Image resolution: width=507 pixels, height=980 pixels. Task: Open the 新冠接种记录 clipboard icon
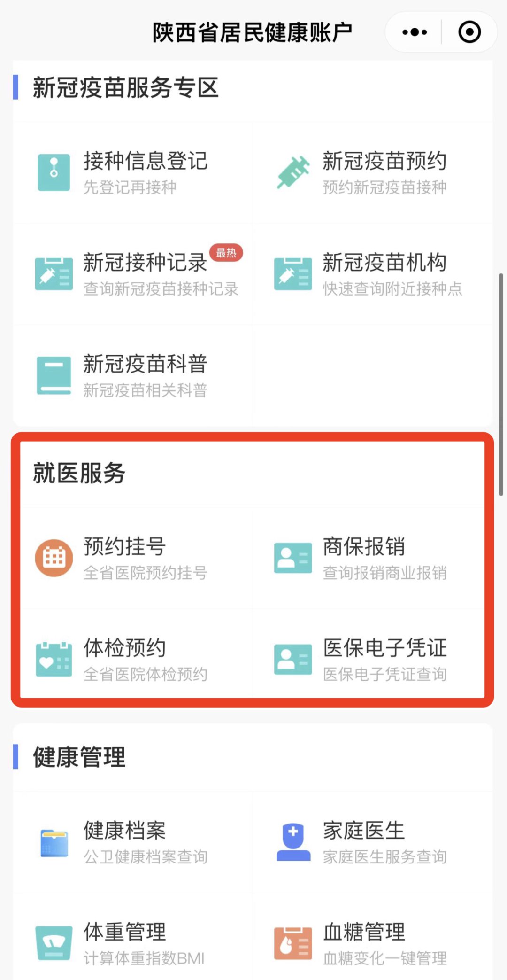tap(54, 274)
